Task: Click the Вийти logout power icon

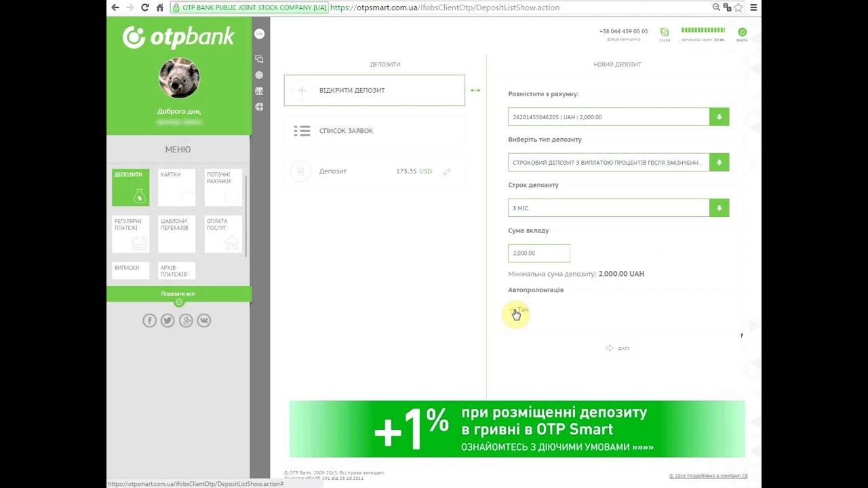Action: 742,32
